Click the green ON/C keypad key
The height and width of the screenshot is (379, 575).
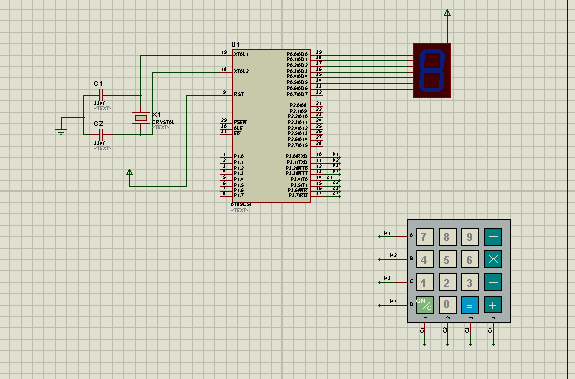[425, 305]
